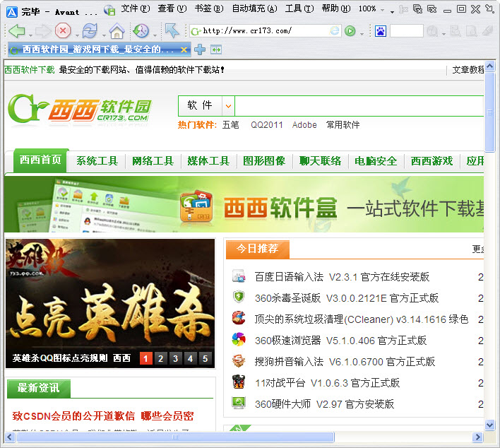The height and width of the screenshot is (448, 500).
Task: Click the highlighter pen icon in toolbar
Action: 488,30
